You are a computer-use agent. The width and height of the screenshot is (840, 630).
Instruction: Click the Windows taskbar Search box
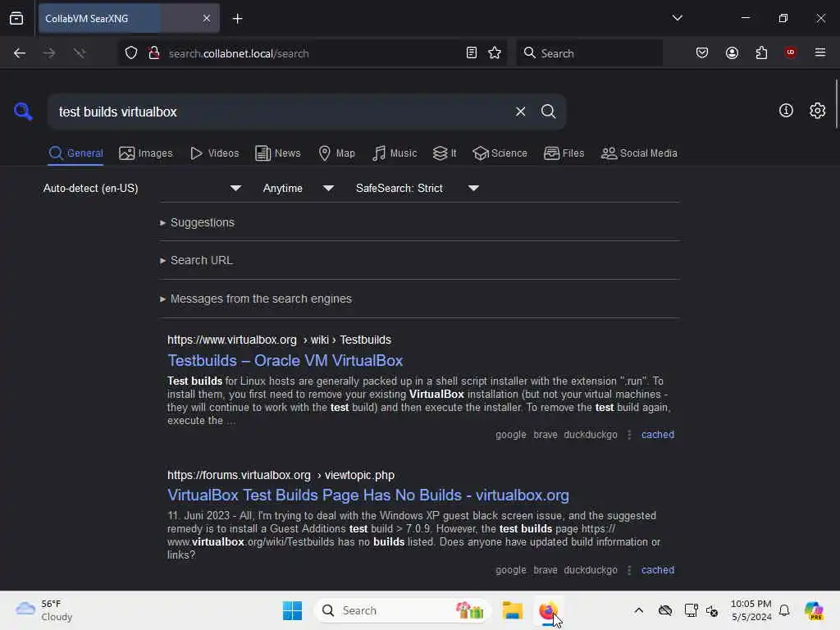[x=403, y=610]
